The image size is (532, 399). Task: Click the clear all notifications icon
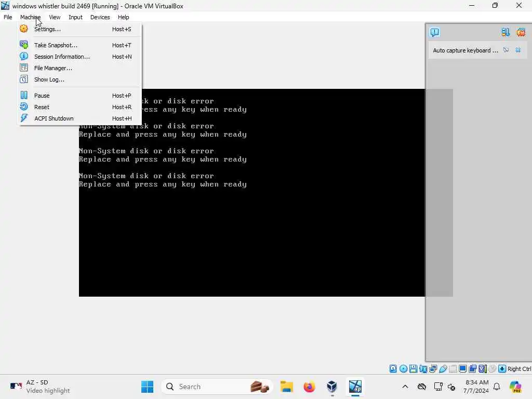coord(521,32)
